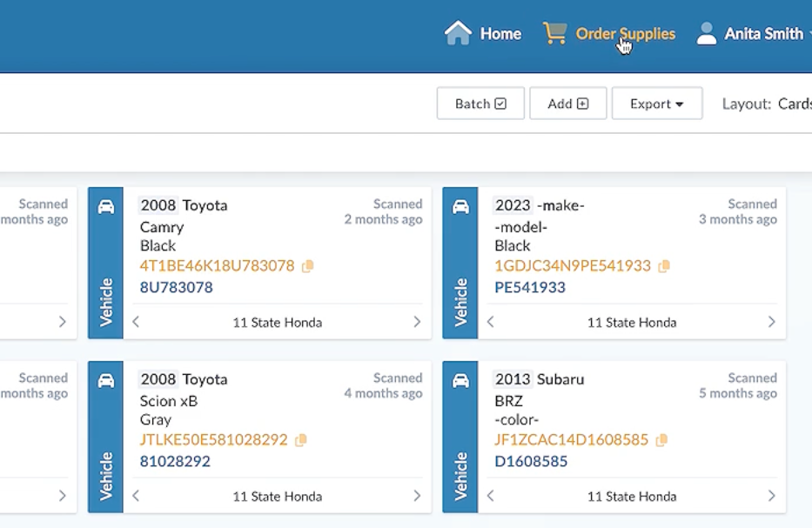This screenshot has width=812, height=528.
Task: Toggle Batch selection mode
Action: (x=480, y=104)
